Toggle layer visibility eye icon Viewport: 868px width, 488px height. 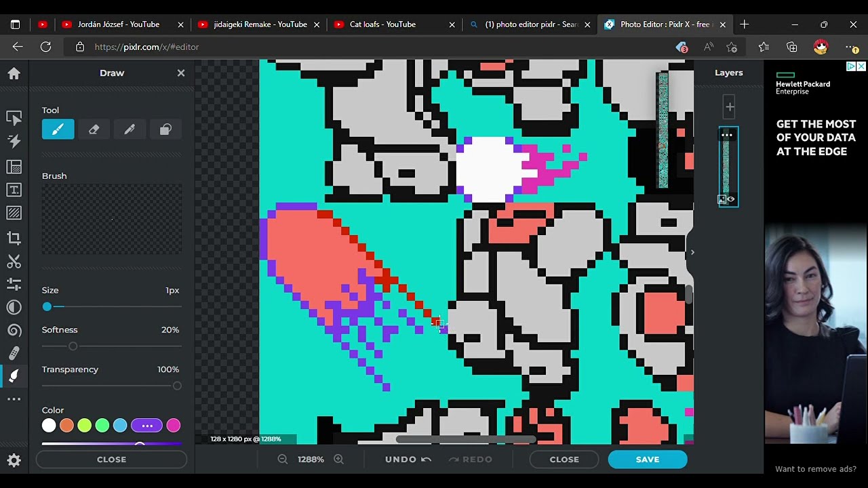point(731,199)
